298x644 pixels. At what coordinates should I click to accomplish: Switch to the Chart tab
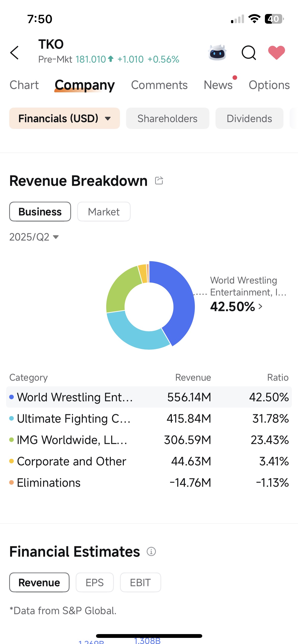pos(24,85)
